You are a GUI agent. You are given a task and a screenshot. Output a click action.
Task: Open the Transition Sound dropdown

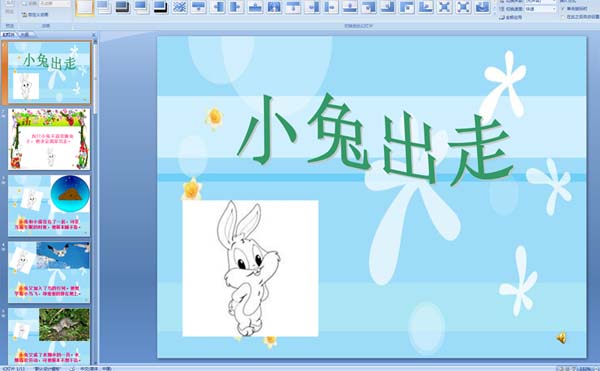pyautogui.click(x=540, y=2)
